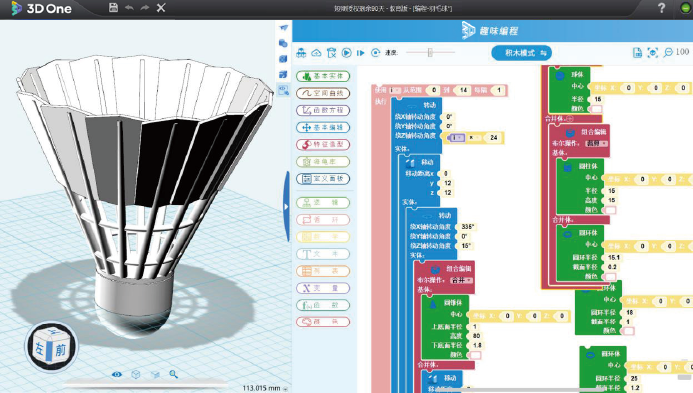Click the 1.8 bottom radius field
The width and height of the screenshot is (693, 393).
pyautogui.click(x=477, y=345)
